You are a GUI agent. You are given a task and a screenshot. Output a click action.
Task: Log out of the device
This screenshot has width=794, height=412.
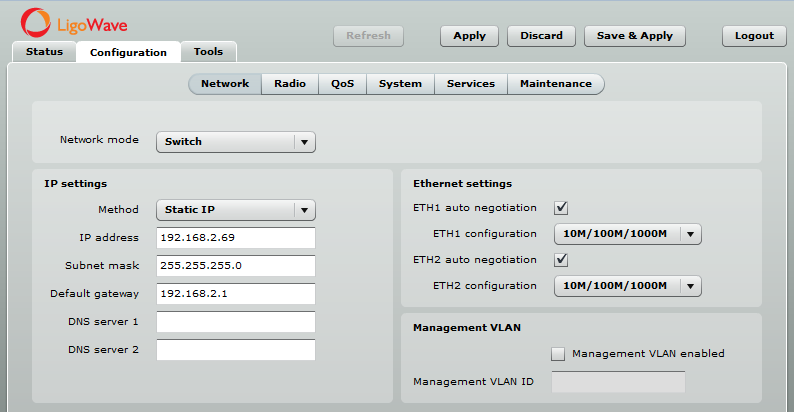click(x=754, y=36)
